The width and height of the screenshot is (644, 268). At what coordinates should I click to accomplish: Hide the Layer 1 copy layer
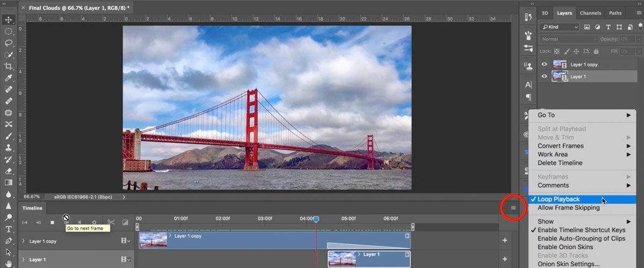pyautogui.click(x=545, y=64)
